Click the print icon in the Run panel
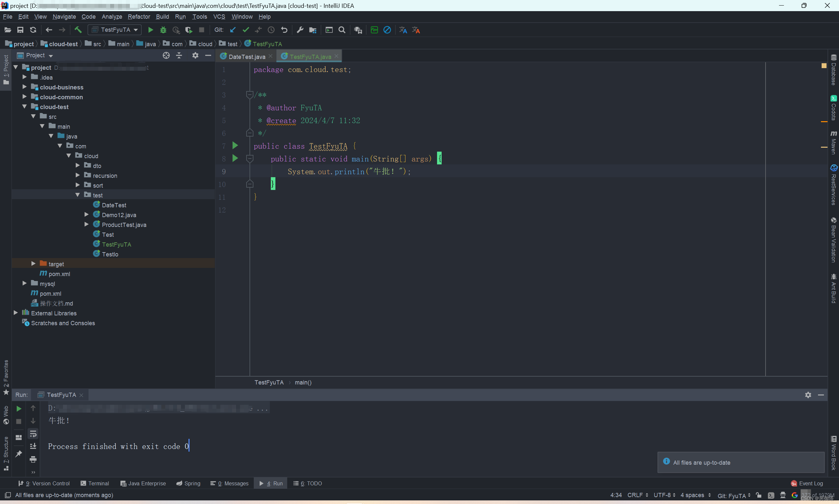Viewport: 839px width, 504px height. 33,459
